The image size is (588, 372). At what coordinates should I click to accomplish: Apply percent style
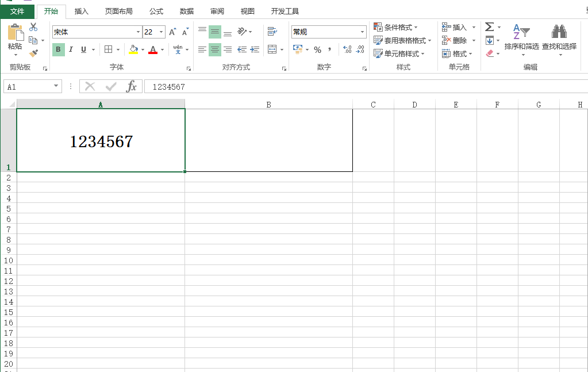tap(318, 49)
